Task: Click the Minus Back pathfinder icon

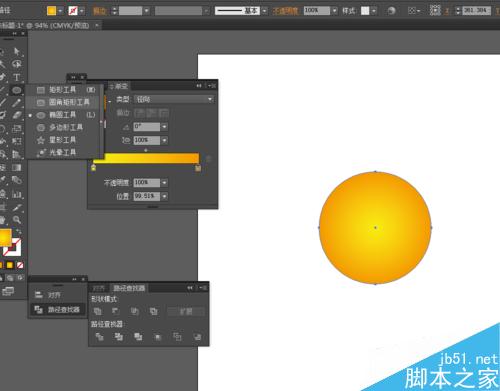Action: (x=197, y=337)
